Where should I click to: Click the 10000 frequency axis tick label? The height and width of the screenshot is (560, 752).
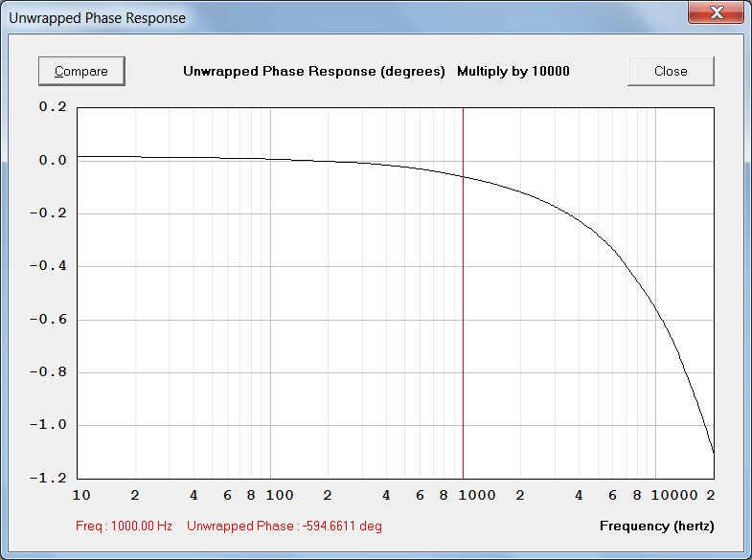tap(673, 495)
